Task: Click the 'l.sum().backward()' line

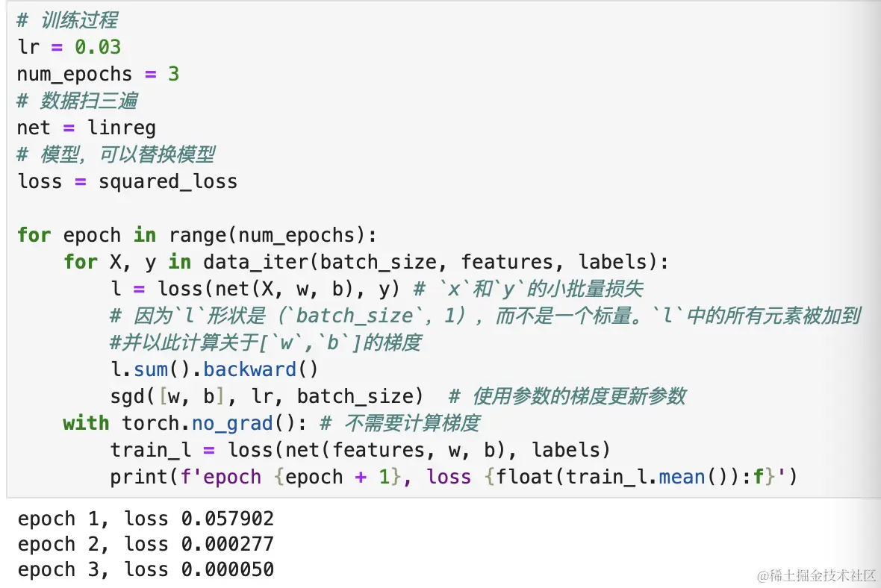Action: pos(214,369)
